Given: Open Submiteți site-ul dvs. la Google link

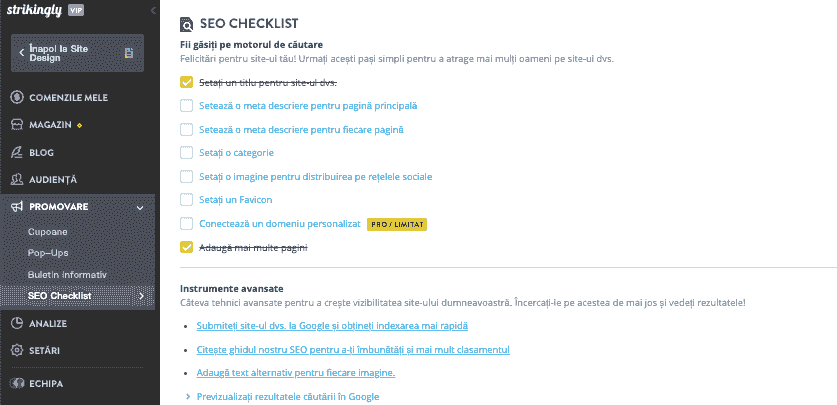Looking at the screenshot, I should pos(332,325).
